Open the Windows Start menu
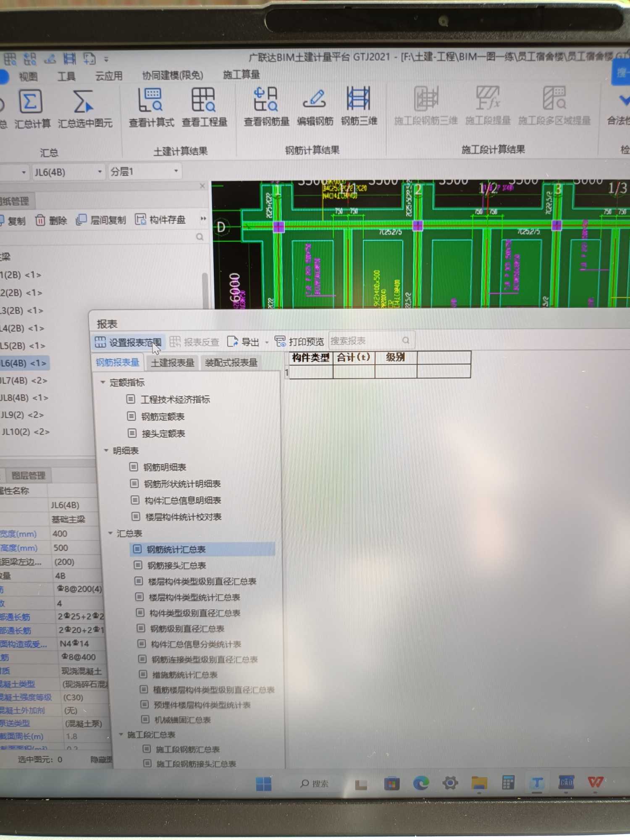Screen dimensions: 630x840 click(x=263, y=783)
